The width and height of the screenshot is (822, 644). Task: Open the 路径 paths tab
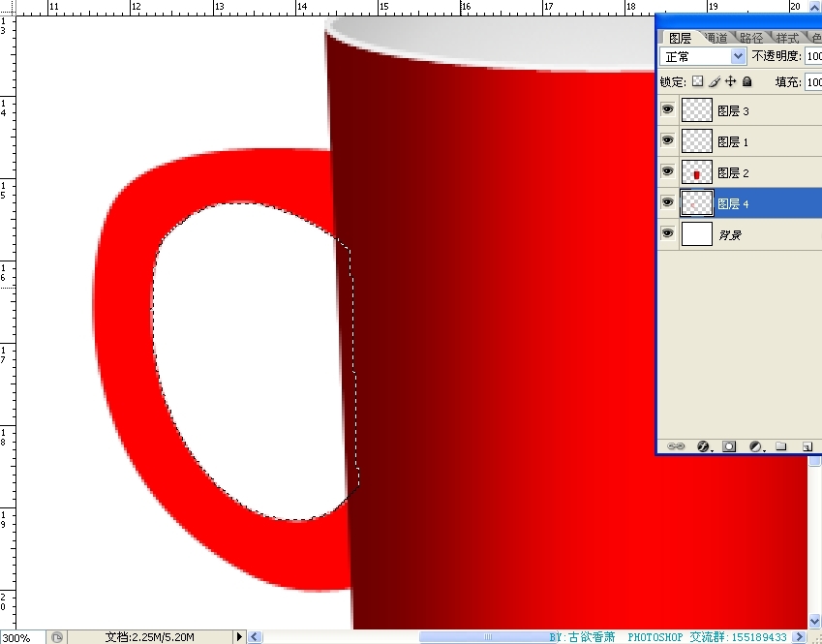[751, 38]
